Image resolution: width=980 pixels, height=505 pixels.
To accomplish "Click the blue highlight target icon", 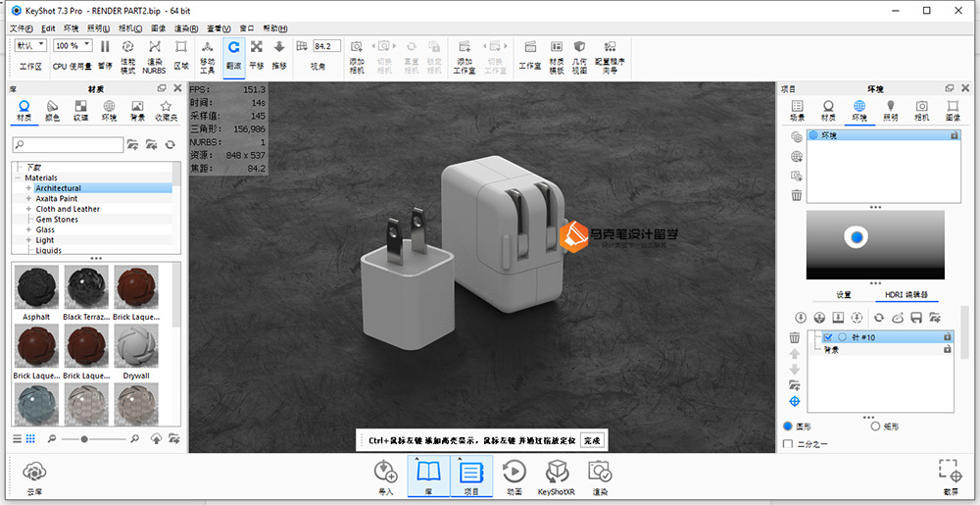I will (795, 401).
